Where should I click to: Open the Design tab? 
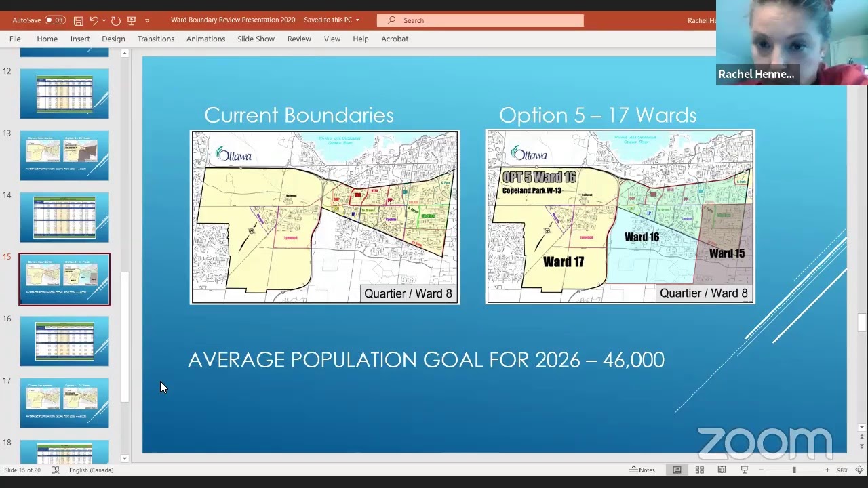pyautogui.click(x=113, y=39)
